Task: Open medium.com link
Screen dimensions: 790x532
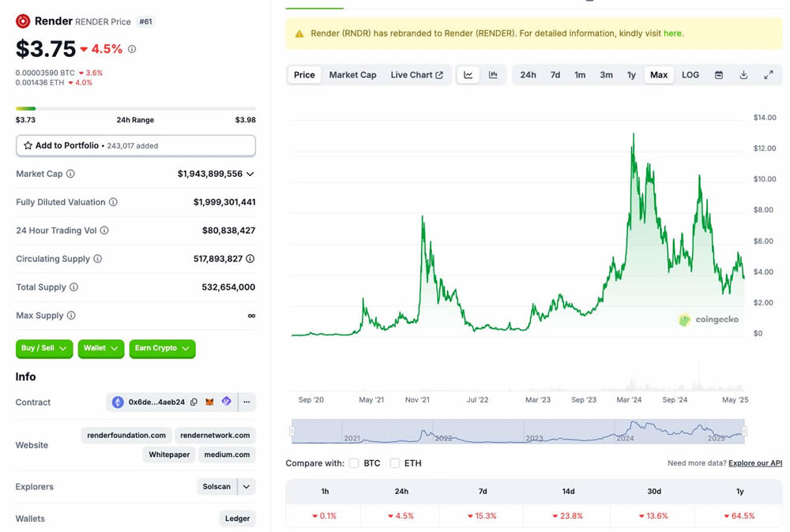Action: coord(228,455)
